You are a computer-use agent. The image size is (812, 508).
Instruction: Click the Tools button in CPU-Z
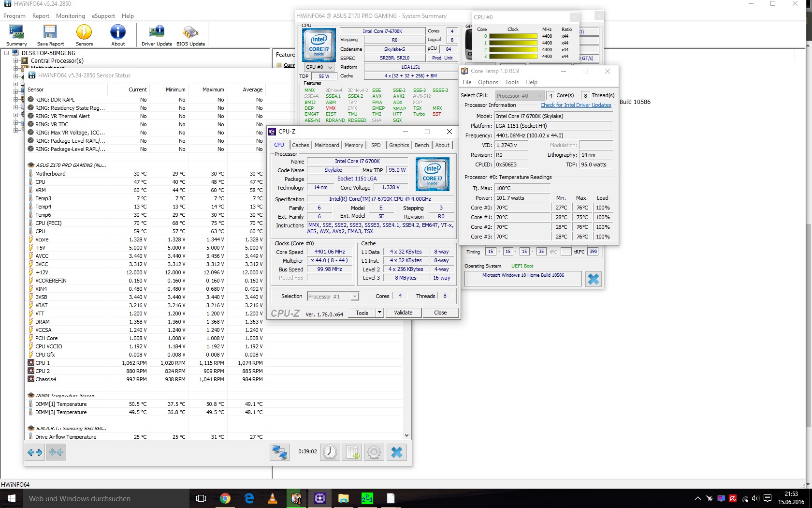(362, 313)
